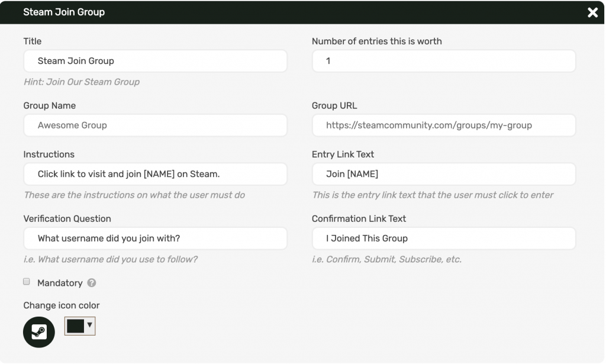This screenshot has width=606, height=364.
Task: Click the black icon color swatch
Action: click(x=75, y=326)
